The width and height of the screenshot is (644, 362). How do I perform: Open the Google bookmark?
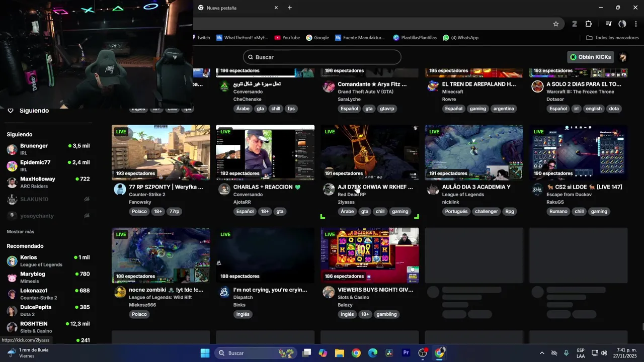click(x=317, y=38)
